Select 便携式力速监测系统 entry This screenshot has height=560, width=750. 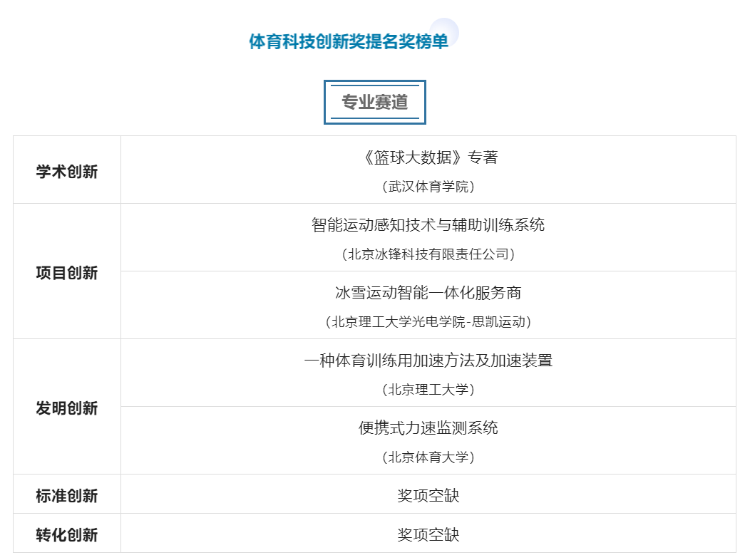(428, 427)
